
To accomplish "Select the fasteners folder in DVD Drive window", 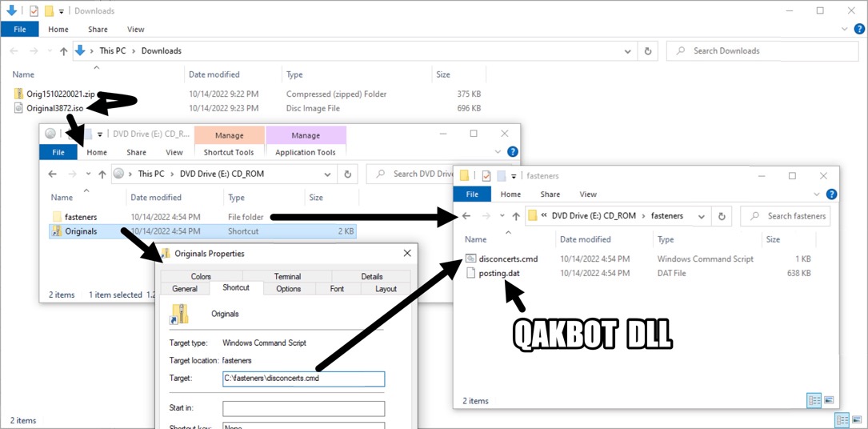I will pyautogui.click(x=81, y=217).
